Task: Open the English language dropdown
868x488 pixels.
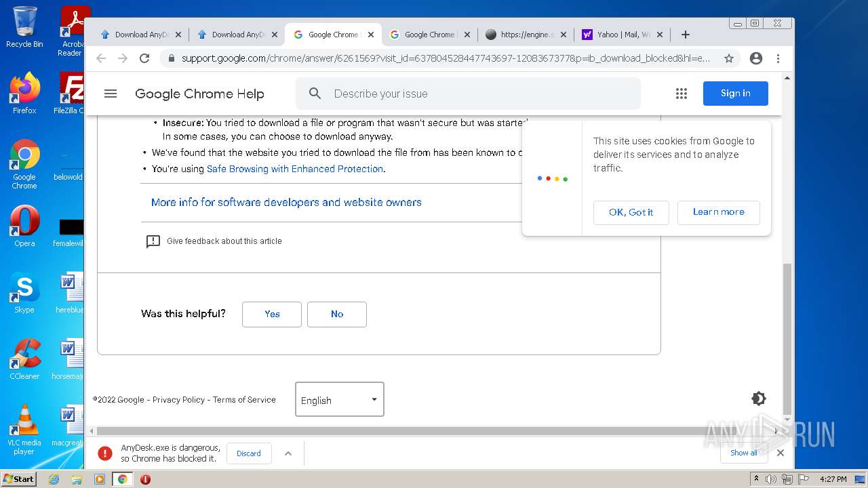Action: [340, 399]
